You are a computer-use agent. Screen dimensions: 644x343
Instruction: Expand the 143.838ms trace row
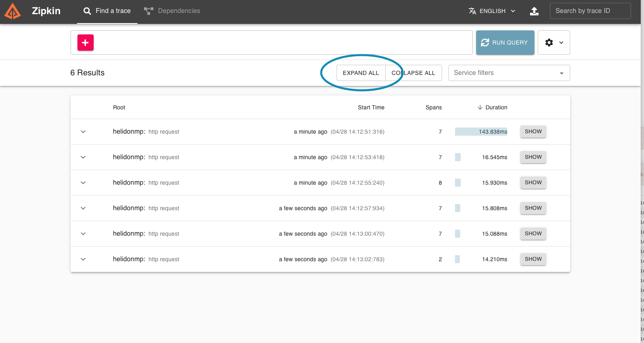tap(83, 132)
